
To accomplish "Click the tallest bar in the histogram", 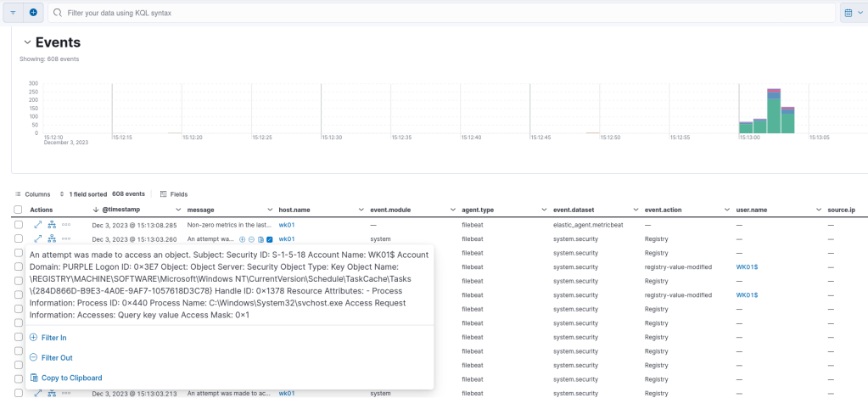I will coord(773,110).
